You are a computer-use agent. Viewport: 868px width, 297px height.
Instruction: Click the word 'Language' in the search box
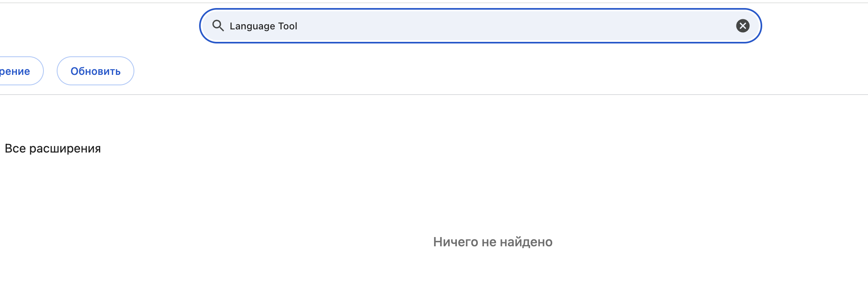252,27
